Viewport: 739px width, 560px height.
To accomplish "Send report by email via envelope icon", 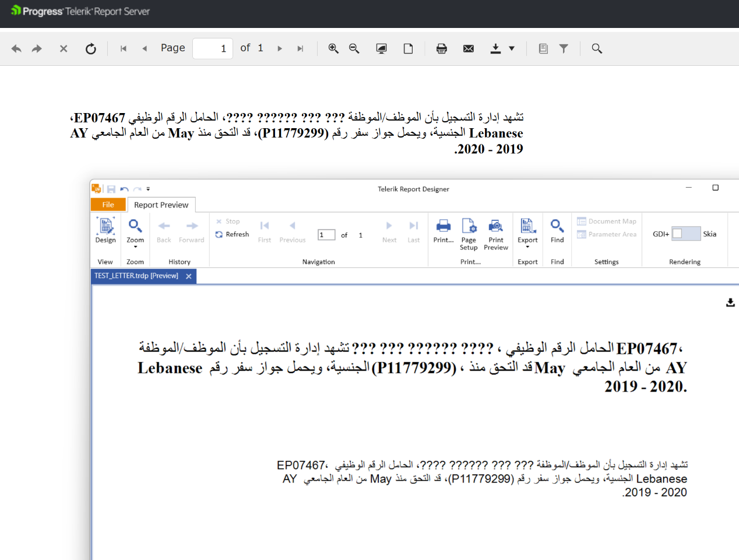I will [x=468, y=48].
